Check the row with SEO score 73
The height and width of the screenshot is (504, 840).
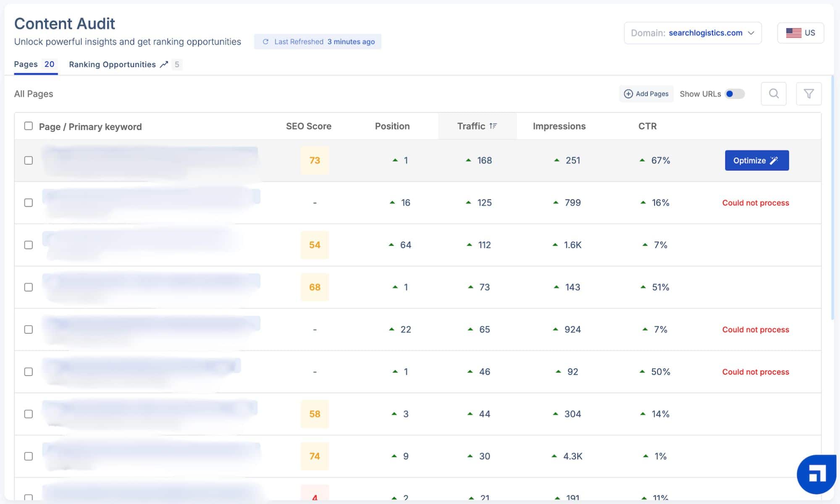(28, 160)
